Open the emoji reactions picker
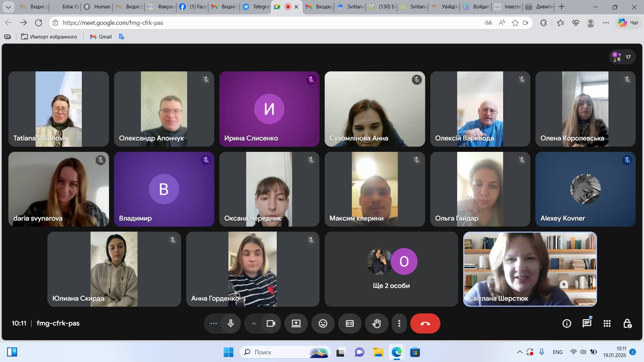Image resolution: width=644 pixels, height=362 pixels. [323, 323]
